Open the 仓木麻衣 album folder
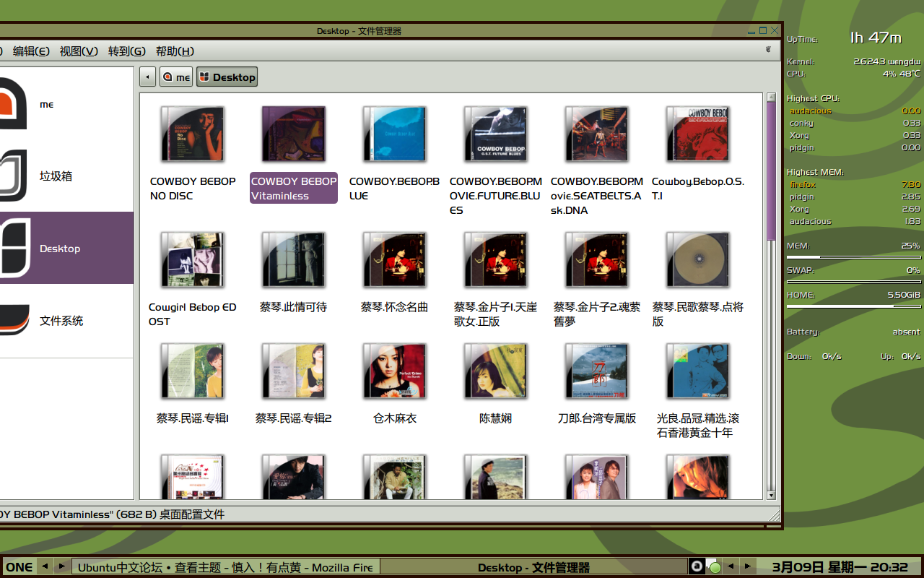The image size is (924, 578). pyautogui.click(x=395, y=371)
